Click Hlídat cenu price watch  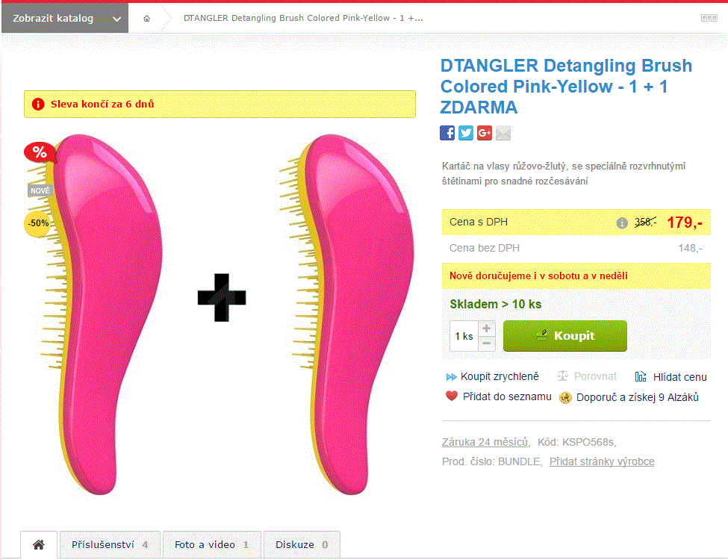(x=671, y=377)
